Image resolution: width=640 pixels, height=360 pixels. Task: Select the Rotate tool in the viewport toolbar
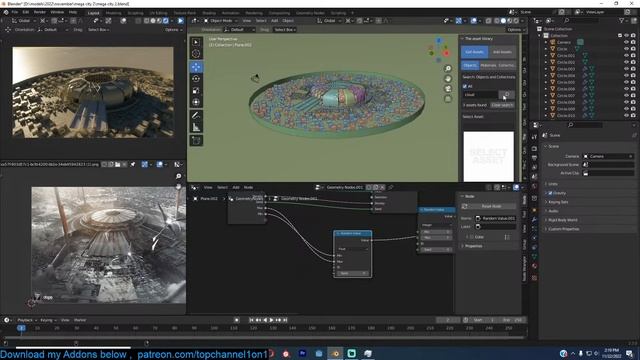click(x=196, y=79)
